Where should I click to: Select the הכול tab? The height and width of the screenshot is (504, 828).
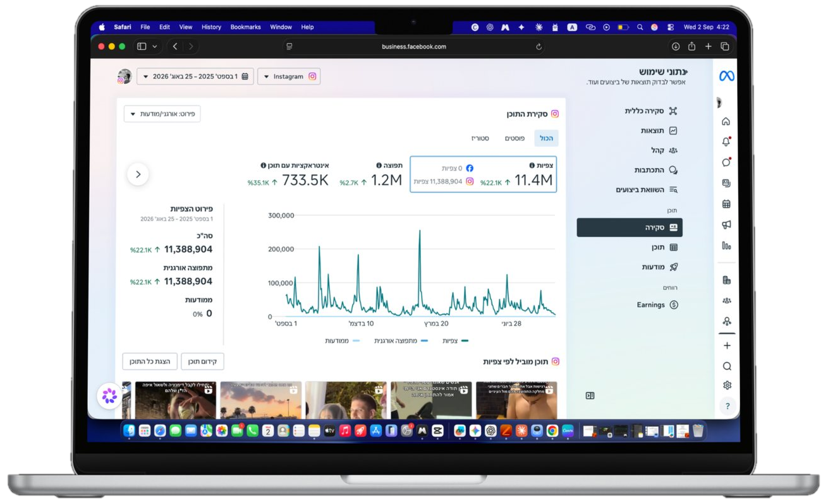click(546, 138)
